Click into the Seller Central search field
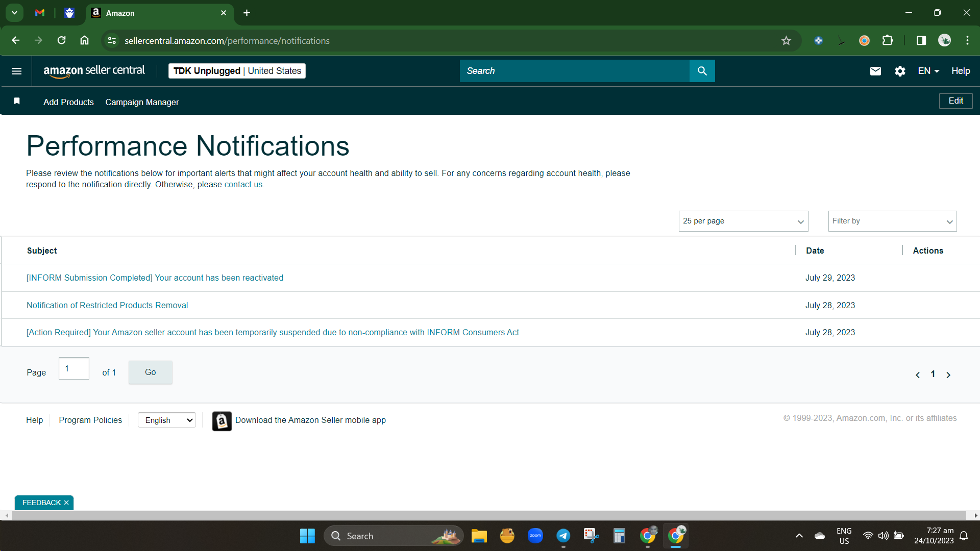The width and height of the screenshot is (980, 551). (574, 71)
